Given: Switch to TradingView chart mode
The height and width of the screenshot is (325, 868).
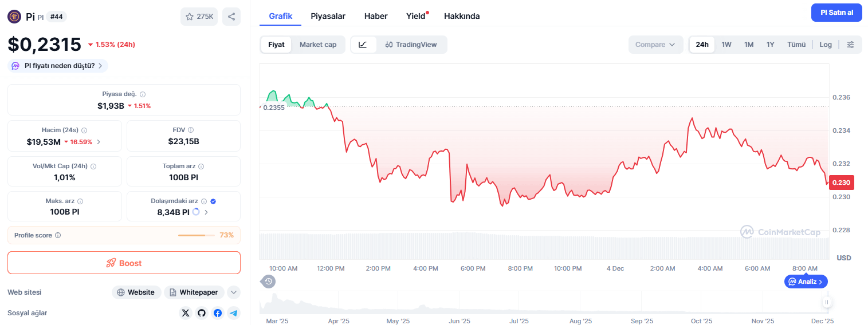Looking at the screenshot, I should pos(411,45).
